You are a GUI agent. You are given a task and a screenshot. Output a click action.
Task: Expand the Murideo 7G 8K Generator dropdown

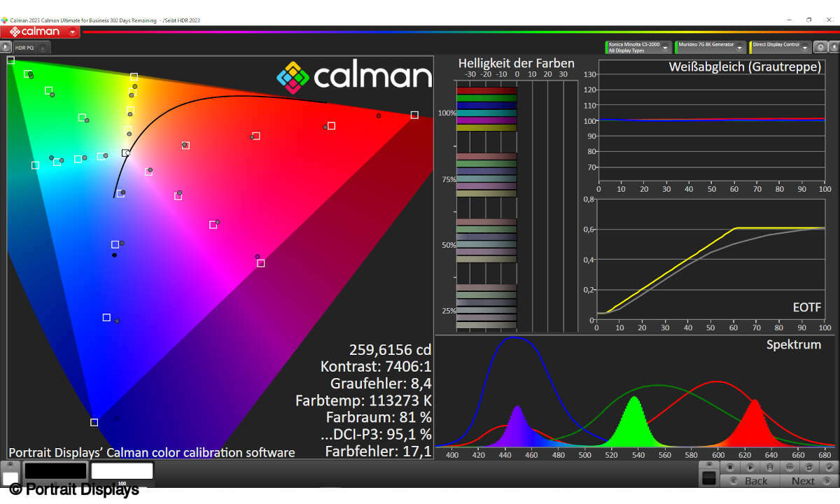(740, 48)
